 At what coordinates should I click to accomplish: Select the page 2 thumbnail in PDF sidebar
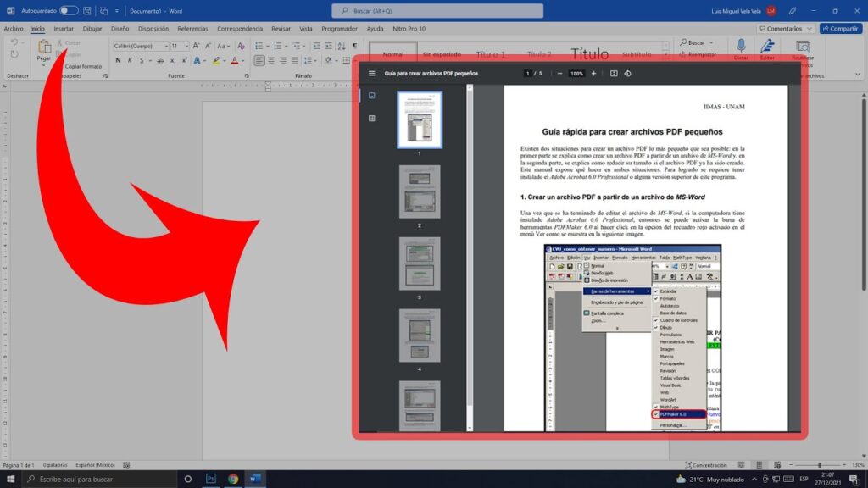pos(420,191)
